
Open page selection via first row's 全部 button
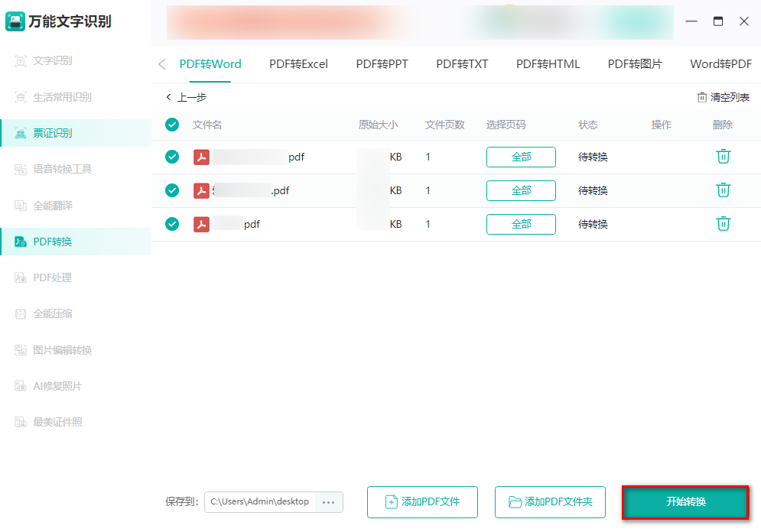[521, 157]
